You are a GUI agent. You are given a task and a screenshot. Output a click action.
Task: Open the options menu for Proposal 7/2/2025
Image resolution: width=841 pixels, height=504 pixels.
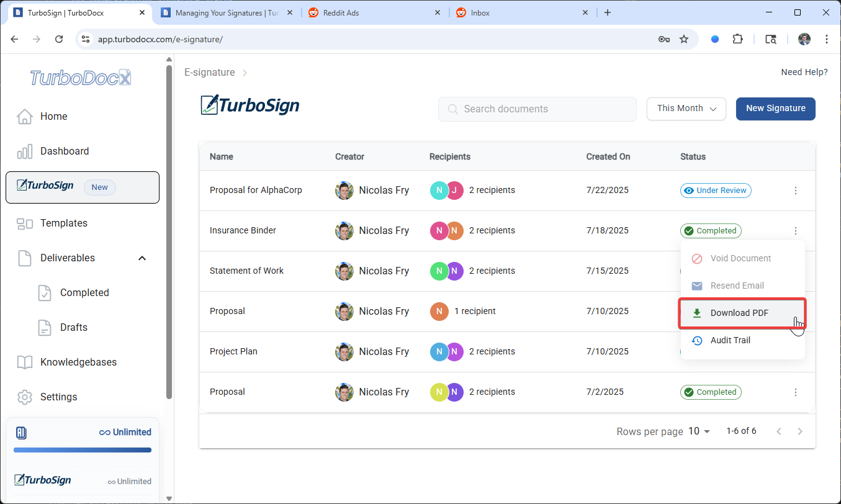tap(796, 392)
